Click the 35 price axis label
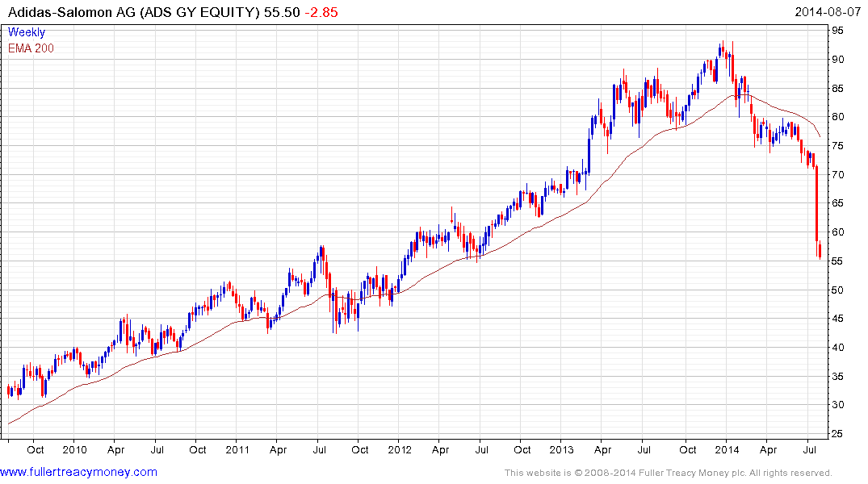Image resolution: width=868 pixels, height=484 pixels. 837,376
